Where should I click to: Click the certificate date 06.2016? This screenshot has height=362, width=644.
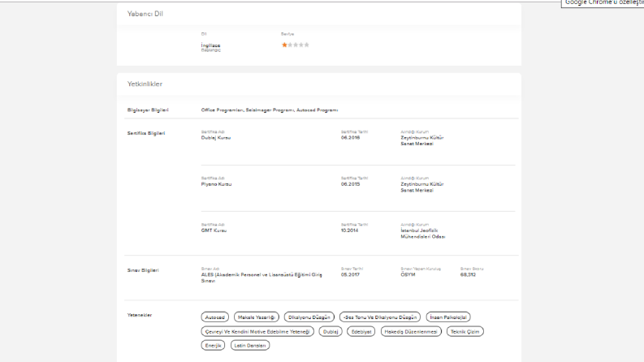[350, 138]
